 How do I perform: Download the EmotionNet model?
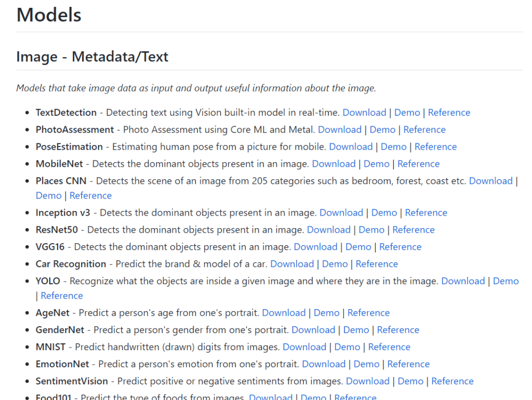[x=324, y=364]
